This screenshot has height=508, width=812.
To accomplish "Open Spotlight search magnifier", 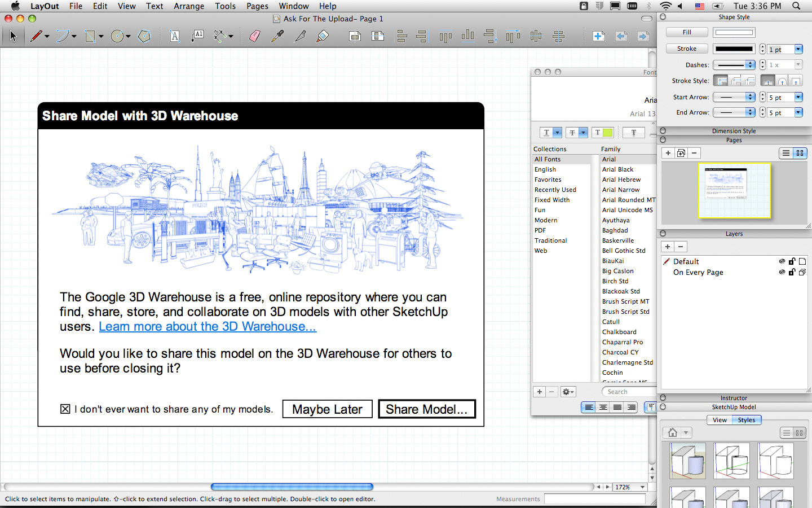I will tap(796, 6).
